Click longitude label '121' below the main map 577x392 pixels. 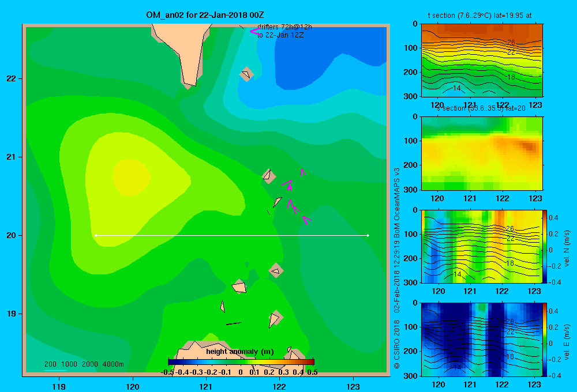click(x=206, y=386)
